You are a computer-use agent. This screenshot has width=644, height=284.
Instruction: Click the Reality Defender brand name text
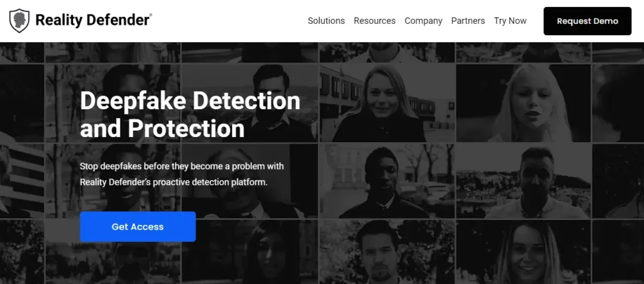point(93,21)
